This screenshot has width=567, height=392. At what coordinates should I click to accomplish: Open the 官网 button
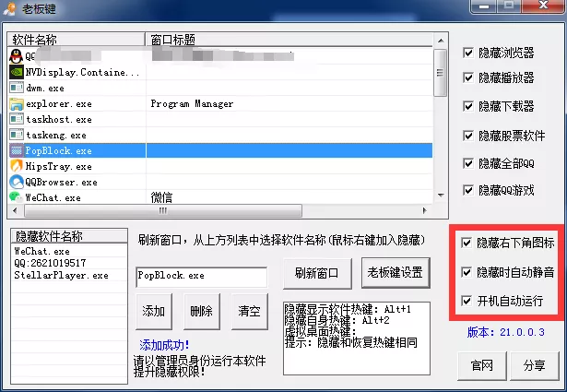click(481, 365)
